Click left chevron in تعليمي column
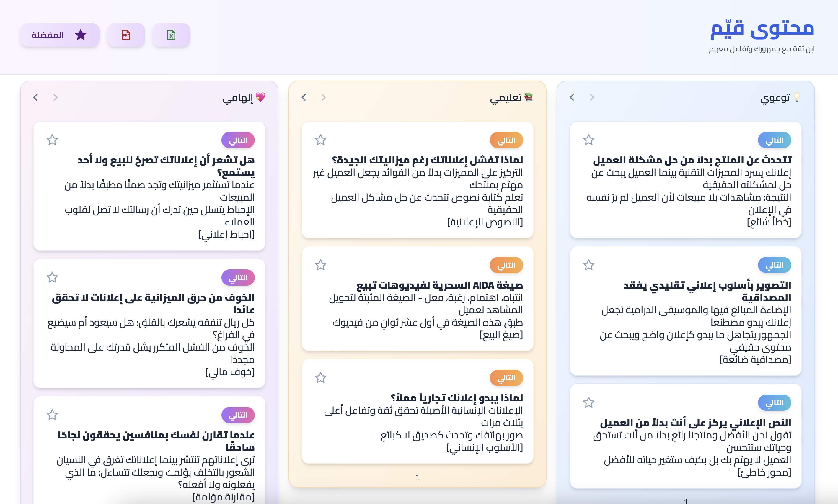This screenshot has width=838, height=504. (x=304, y=97)
